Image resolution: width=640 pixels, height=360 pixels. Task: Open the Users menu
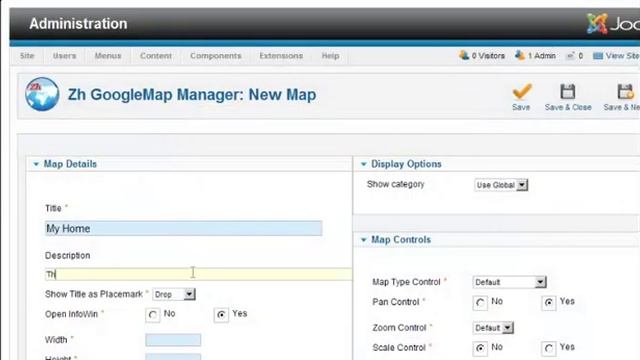[x=64, y=56]
